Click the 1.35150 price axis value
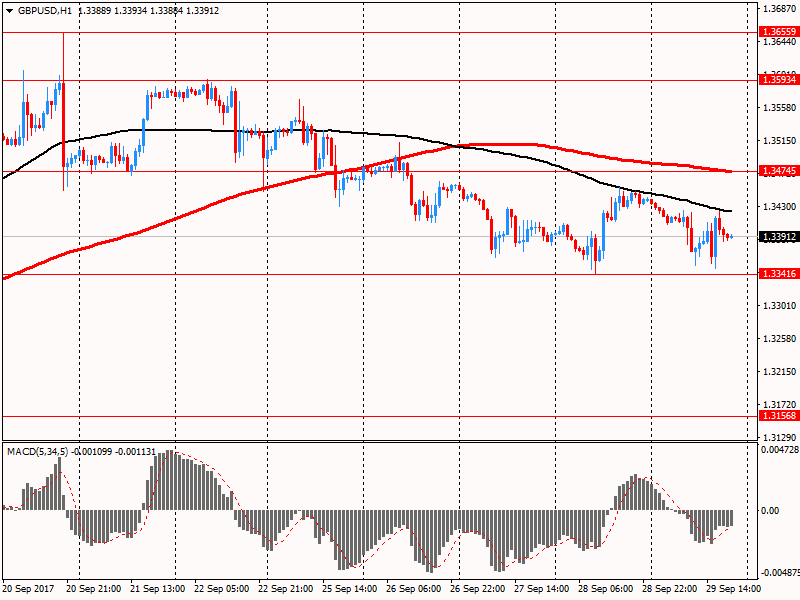This screenshot has height=600, width=800. (x=780, y=141)
